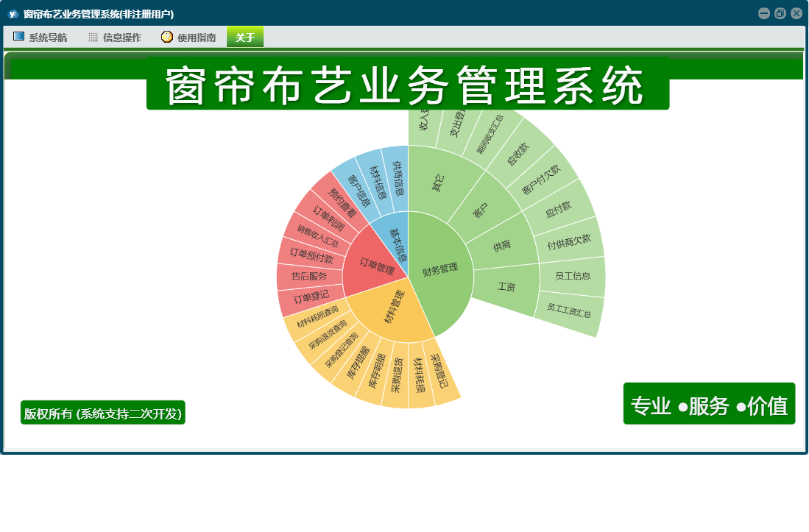Go to 订单登记 segment
The height and width of the screenshot is (532, 809).
click(311, 297)
